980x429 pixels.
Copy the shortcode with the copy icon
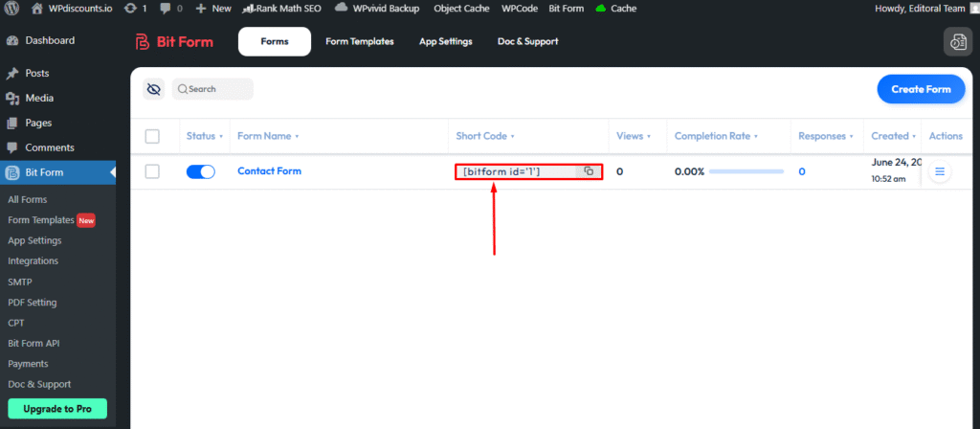[x=589, y=170]
